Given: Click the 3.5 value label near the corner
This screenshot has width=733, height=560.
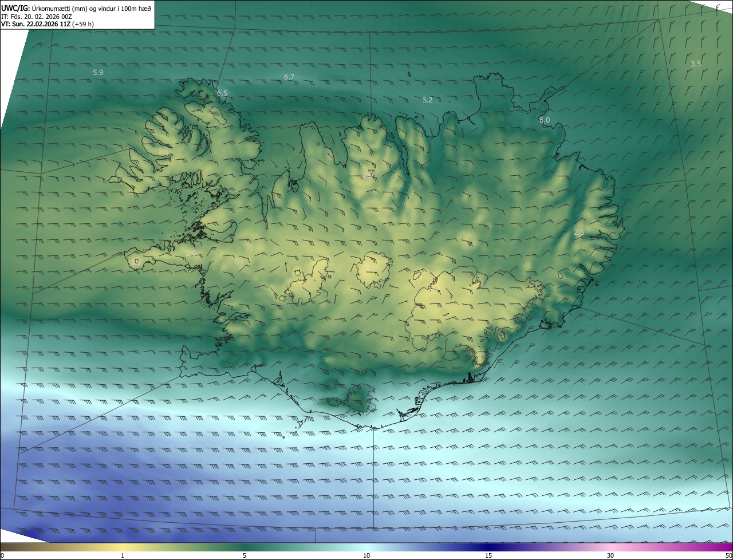Looking at the screenshot, I should [x=696, y=64].
